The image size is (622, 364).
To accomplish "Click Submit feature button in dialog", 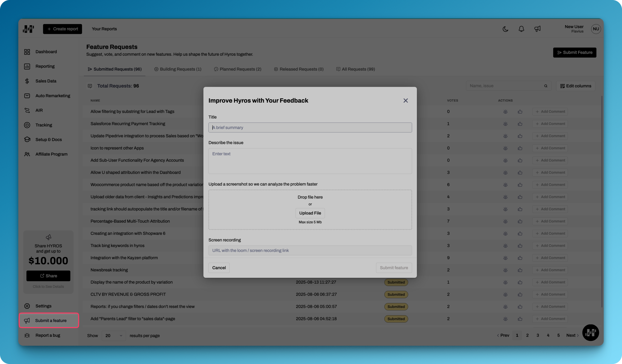I will pos(394,268).
